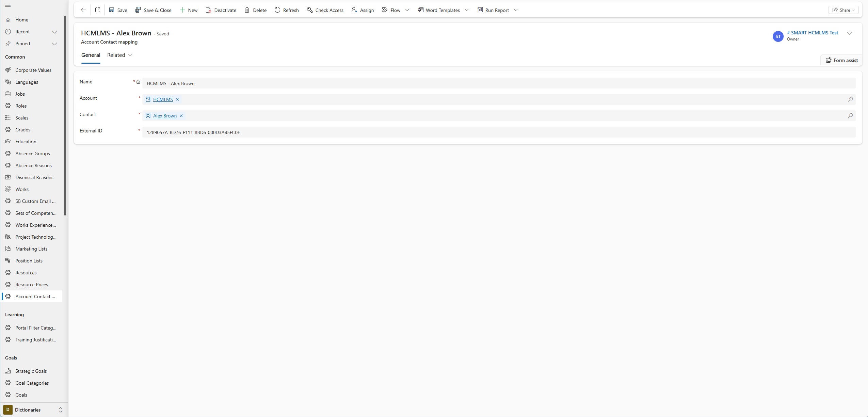Screen dimensions: 868x417
Task: Open Check Access
Action: (x=325, y=10)
